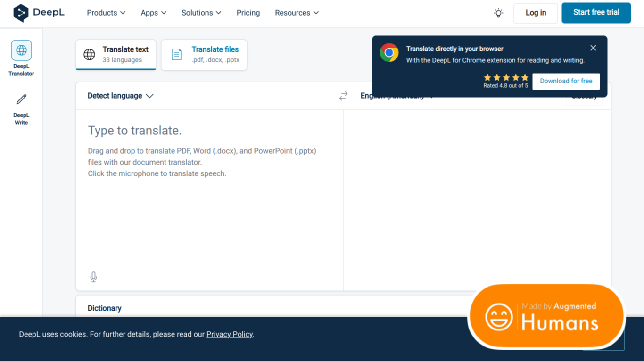
Task: Click the microphone to translate speech
Action: click(x=93, y=277)
